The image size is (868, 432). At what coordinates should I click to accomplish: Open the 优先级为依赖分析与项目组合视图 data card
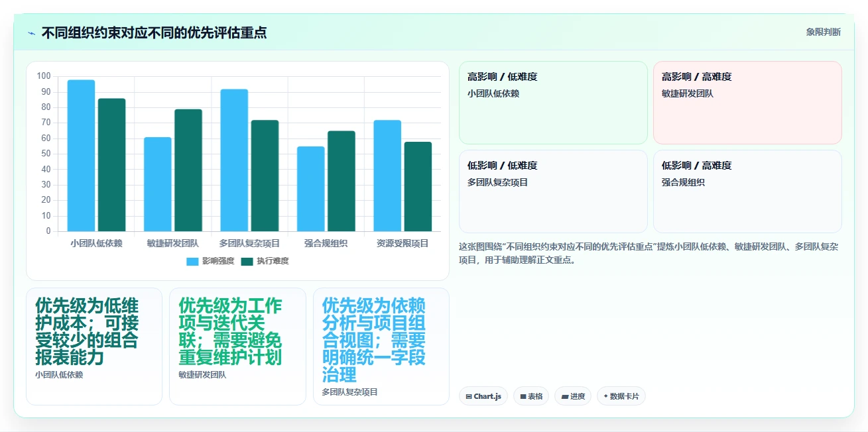(x=381, y=347)
